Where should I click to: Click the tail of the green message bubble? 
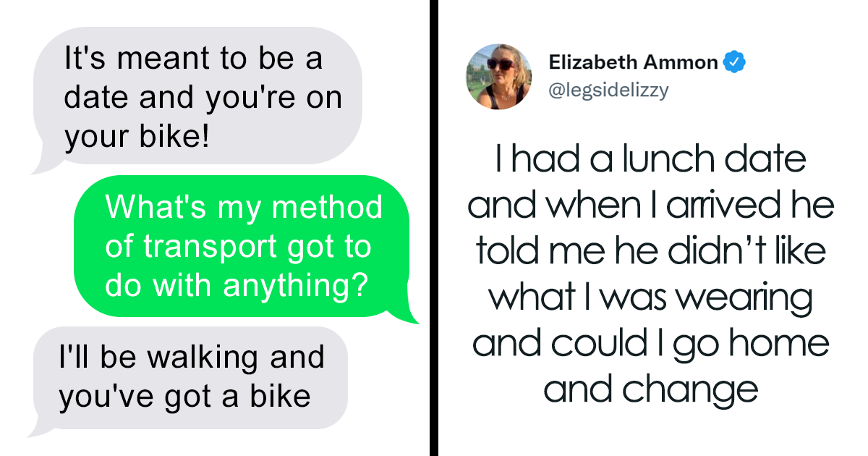pos(405,313)
